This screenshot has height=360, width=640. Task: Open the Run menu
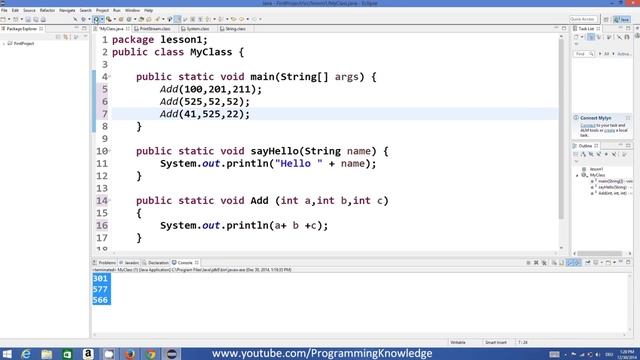(x=117, y=10)
